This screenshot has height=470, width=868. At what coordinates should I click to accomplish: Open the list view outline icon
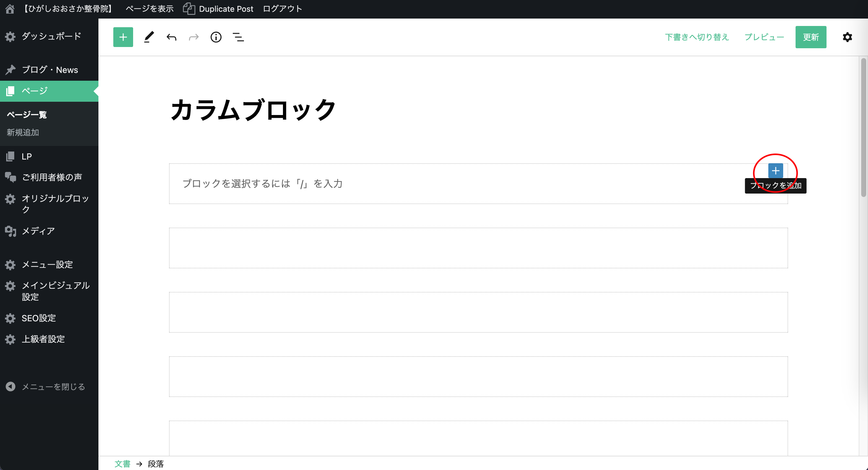(238, 37)
